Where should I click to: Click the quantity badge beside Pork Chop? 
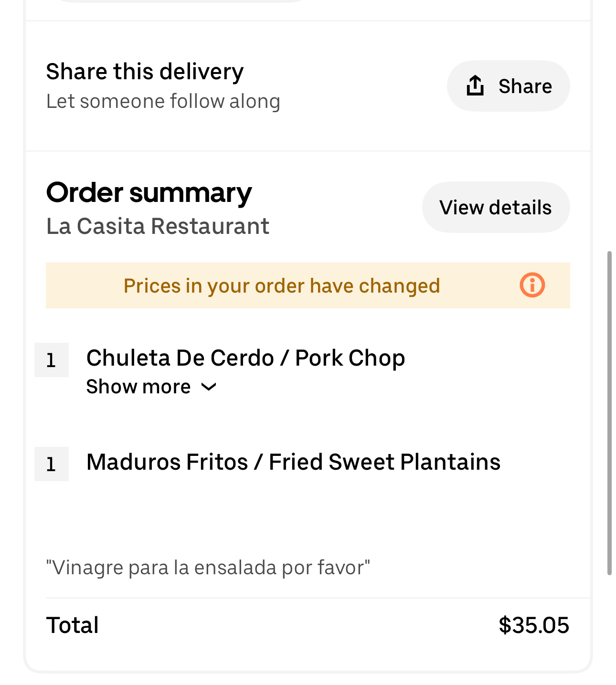[x=52, y=360]
